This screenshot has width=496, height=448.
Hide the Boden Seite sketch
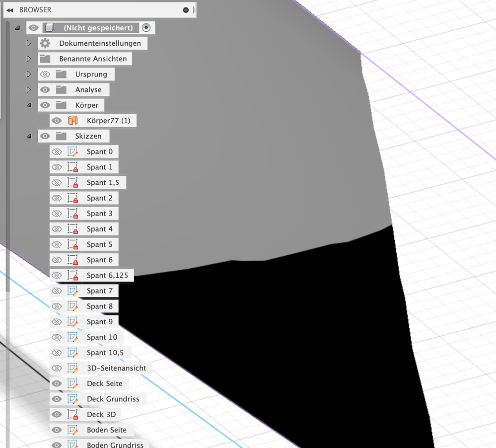point(57,430)
